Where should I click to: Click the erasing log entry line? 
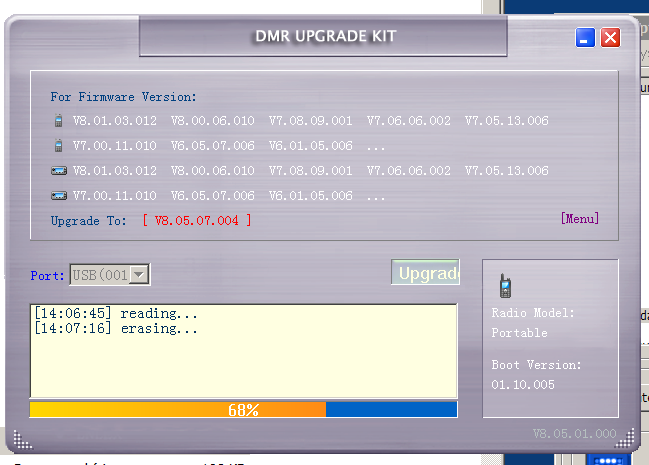pyautogui.click(x=116, y=328)
